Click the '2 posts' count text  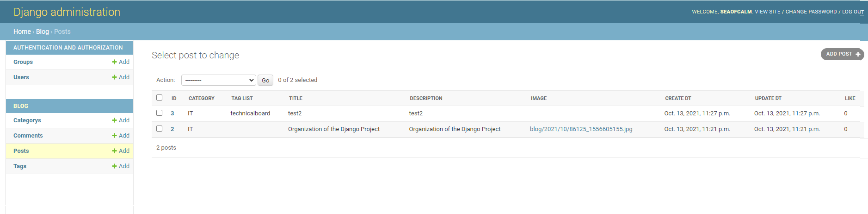pos(166,148)
